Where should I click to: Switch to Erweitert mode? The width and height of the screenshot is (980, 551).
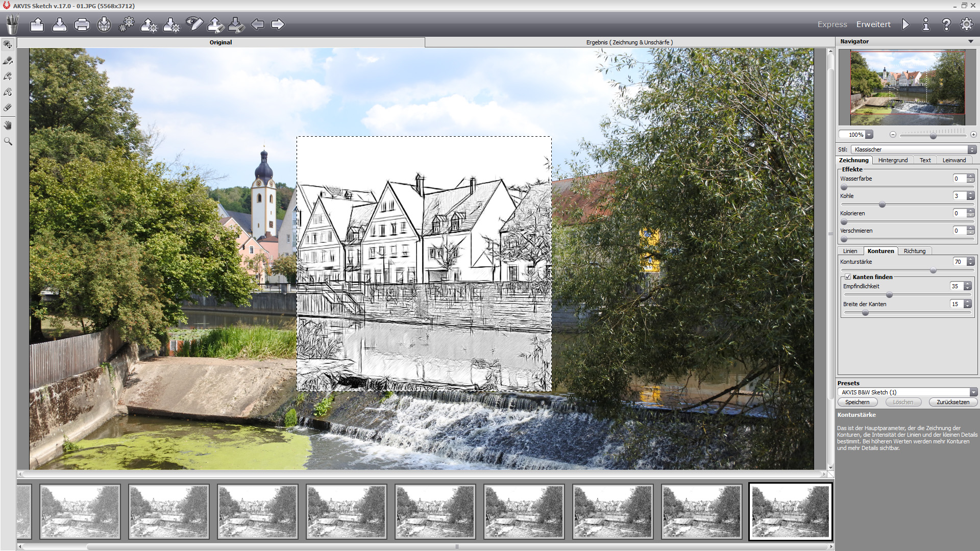pos(873,24)
